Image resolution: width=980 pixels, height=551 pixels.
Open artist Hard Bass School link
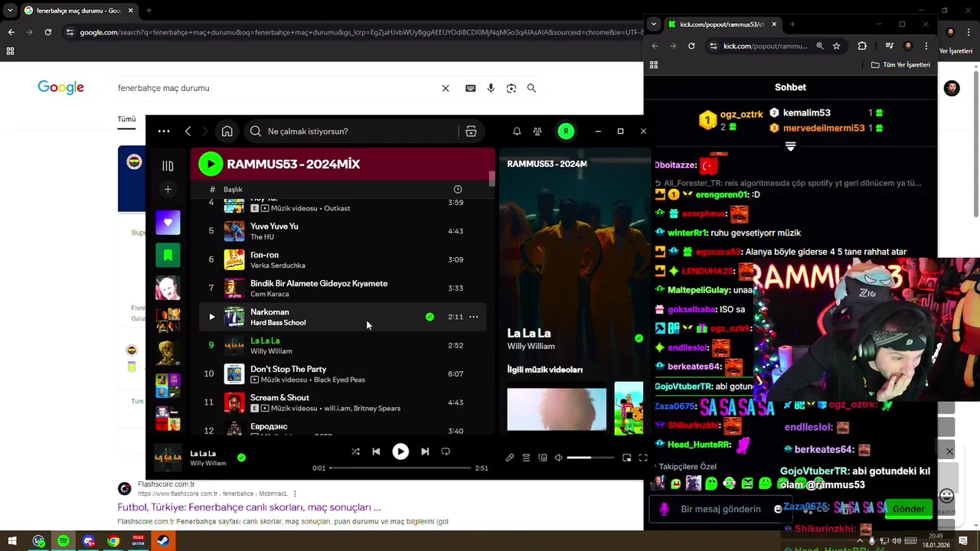coord(278,323)
